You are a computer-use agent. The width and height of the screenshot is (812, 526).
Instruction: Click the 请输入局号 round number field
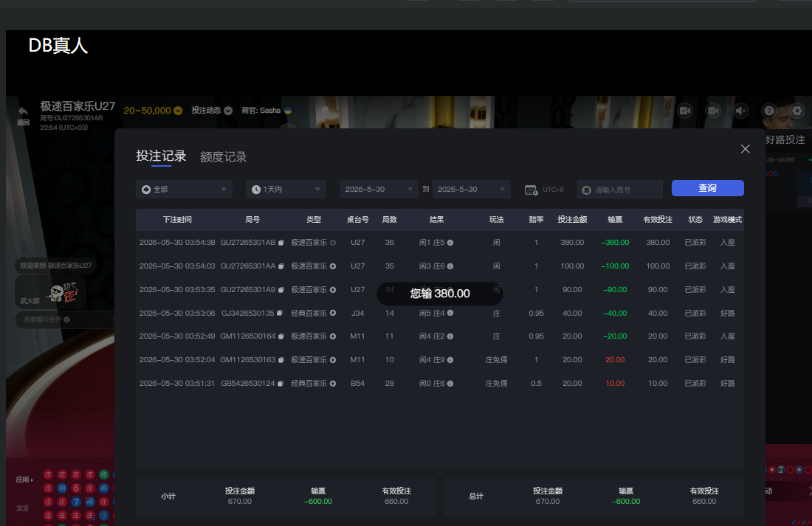pyautogui.click(x=620, y=190)
